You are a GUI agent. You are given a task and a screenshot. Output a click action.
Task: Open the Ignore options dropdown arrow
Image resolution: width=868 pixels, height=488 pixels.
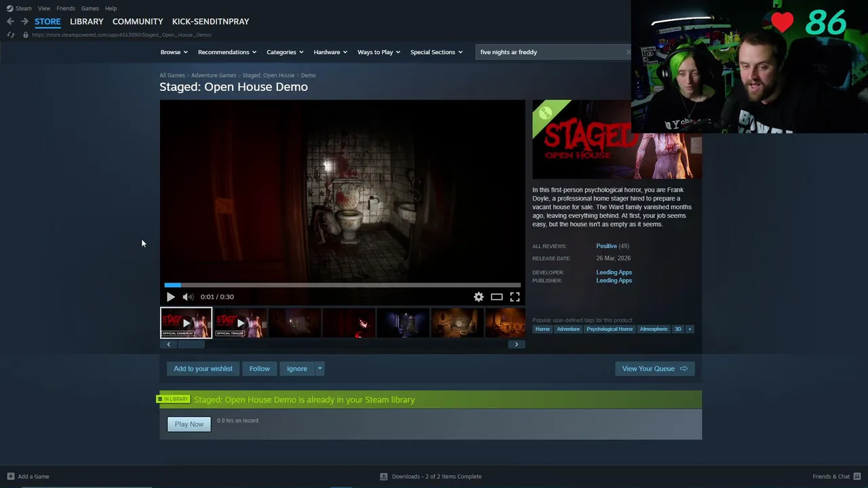pos(319,369)
